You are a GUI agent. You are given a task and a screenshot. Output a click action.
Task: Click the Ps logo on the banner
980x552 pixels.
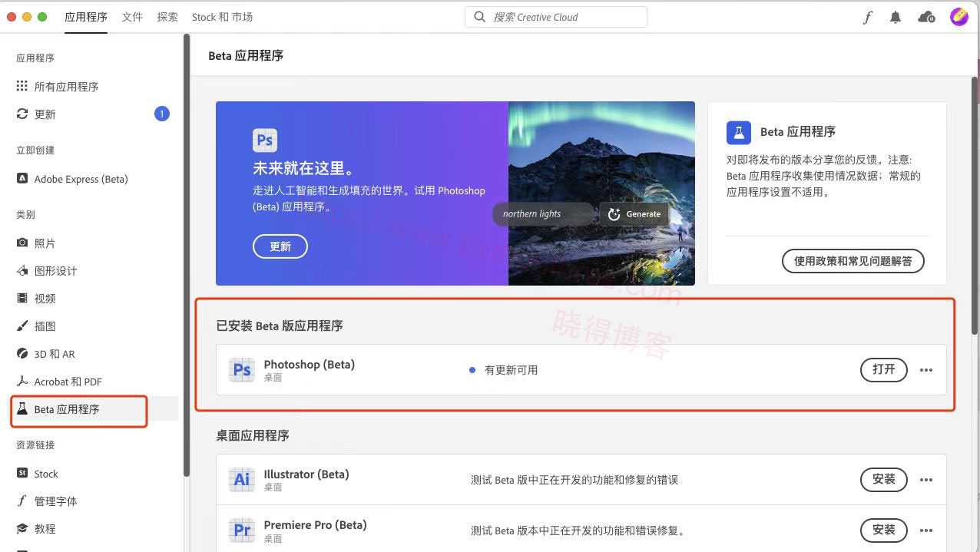pos(265,140)
